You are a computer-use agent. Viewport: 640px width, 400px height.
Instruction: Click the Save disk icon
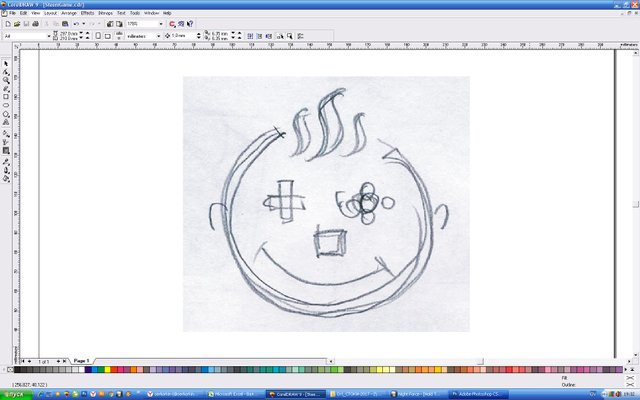click(26, 24)
